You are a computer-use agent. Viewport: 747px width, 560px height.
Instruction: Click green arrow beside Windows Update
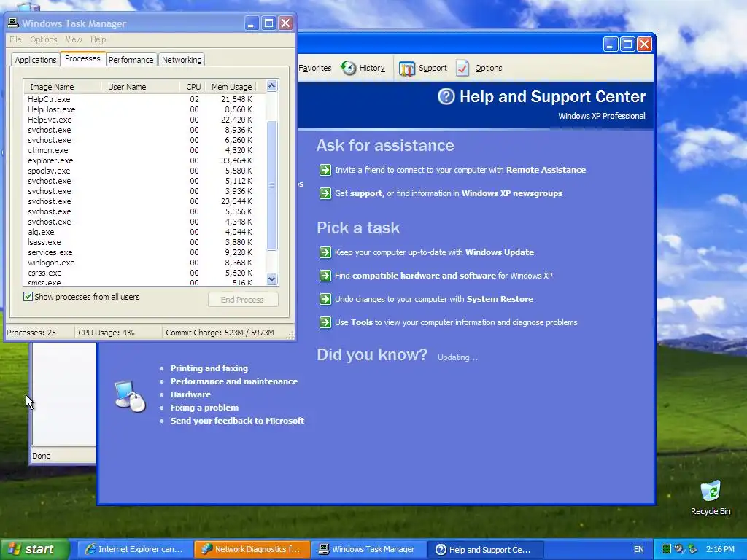tap(325, 252)
